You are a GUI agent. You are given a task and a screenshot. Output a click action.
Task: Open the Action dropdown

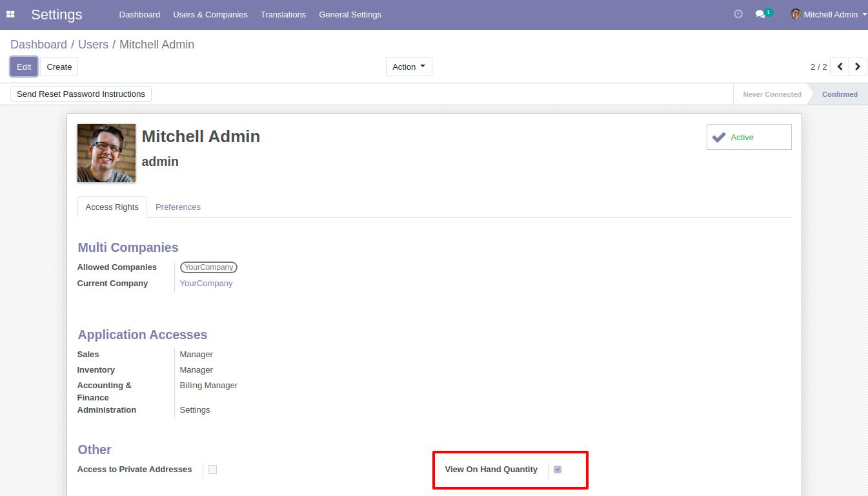(x=409, y=67)
